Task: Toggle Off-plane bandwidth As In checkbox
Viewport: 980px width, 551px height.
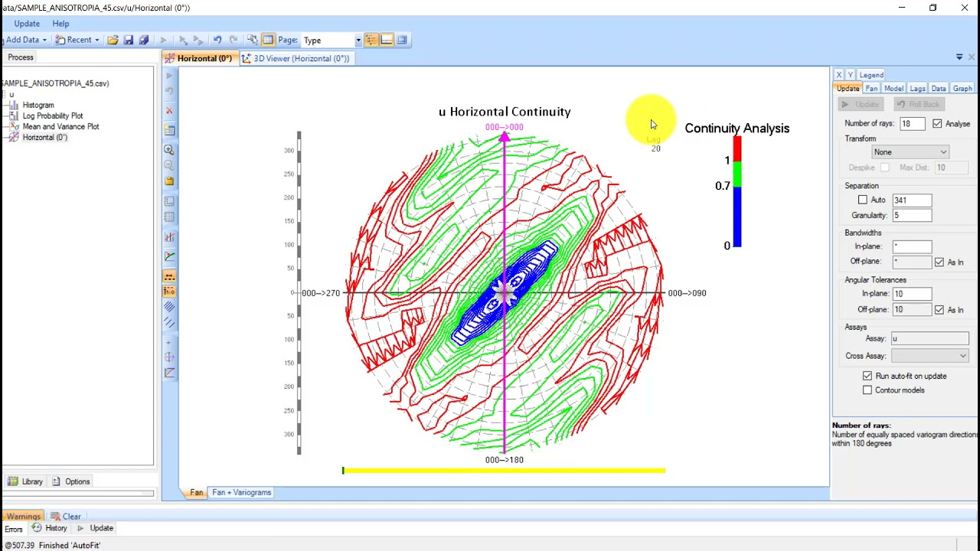Action: (939, 262)
